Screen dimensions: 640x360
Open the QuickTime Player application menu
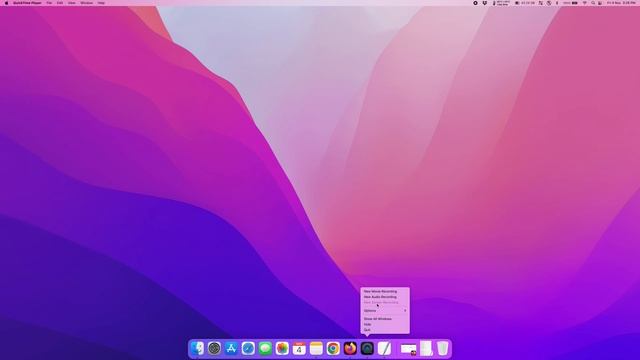click(27, 3)
